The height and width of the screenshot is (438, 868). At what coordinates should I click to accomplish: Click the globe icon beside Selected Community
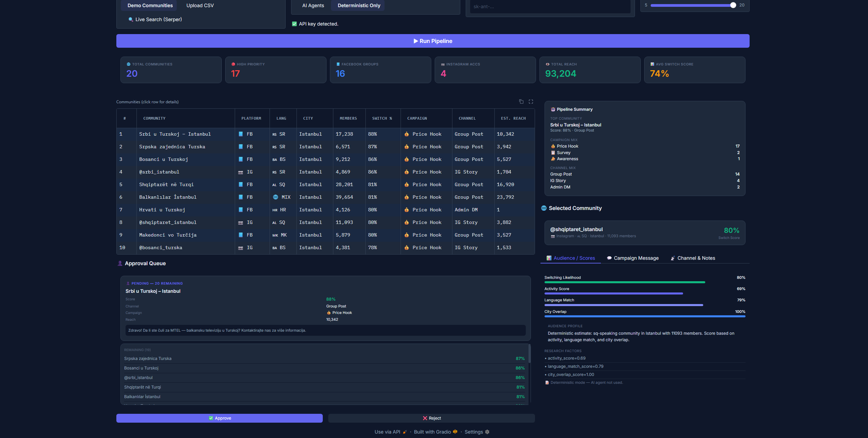coord(544,208)
